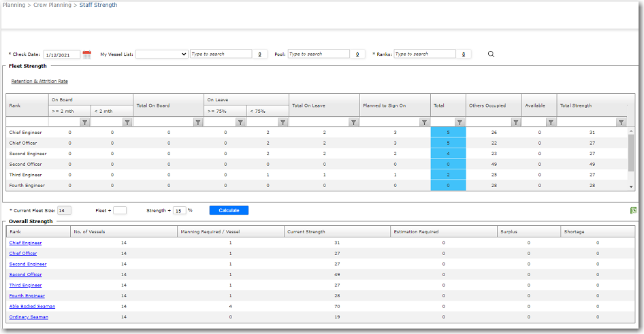
Task: Focus the Pool search field
Action: pyautogui.click(x=318, y=54)
